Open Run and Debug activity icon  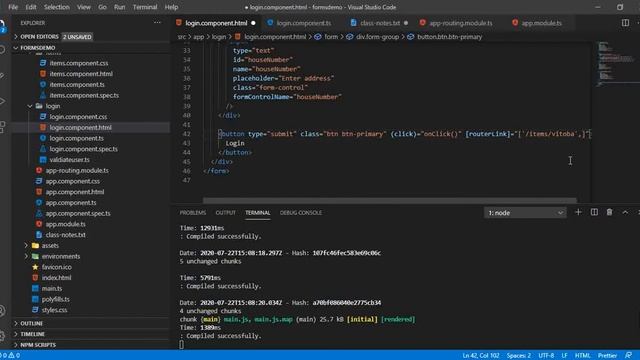point(2,101)
